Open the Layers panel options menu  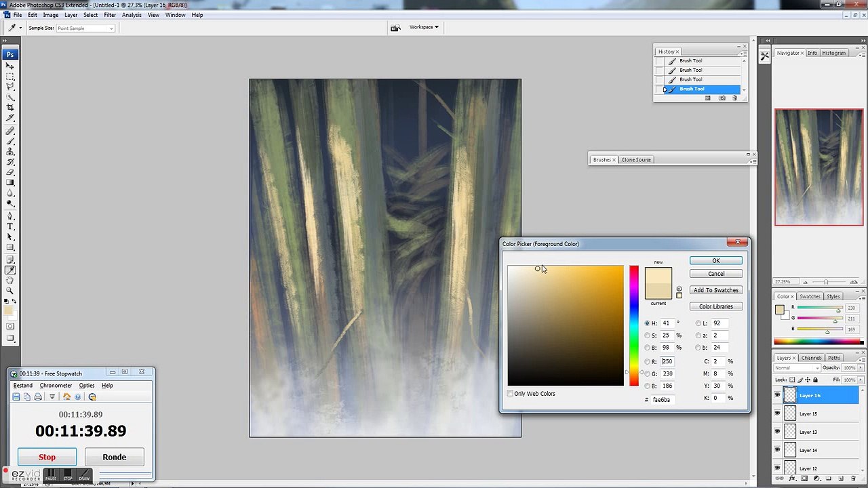click(861, 359)
